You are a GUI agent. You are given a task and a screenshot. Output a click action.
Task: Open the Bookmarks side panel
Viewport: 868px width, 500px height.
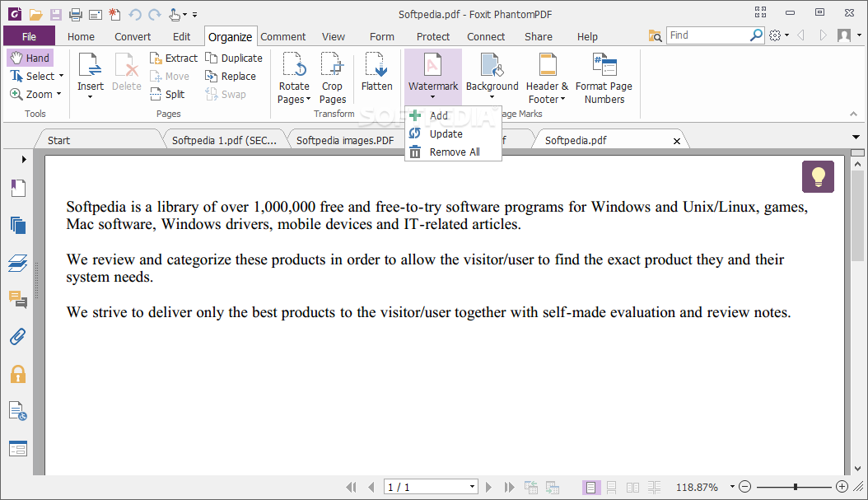[18, 189]
